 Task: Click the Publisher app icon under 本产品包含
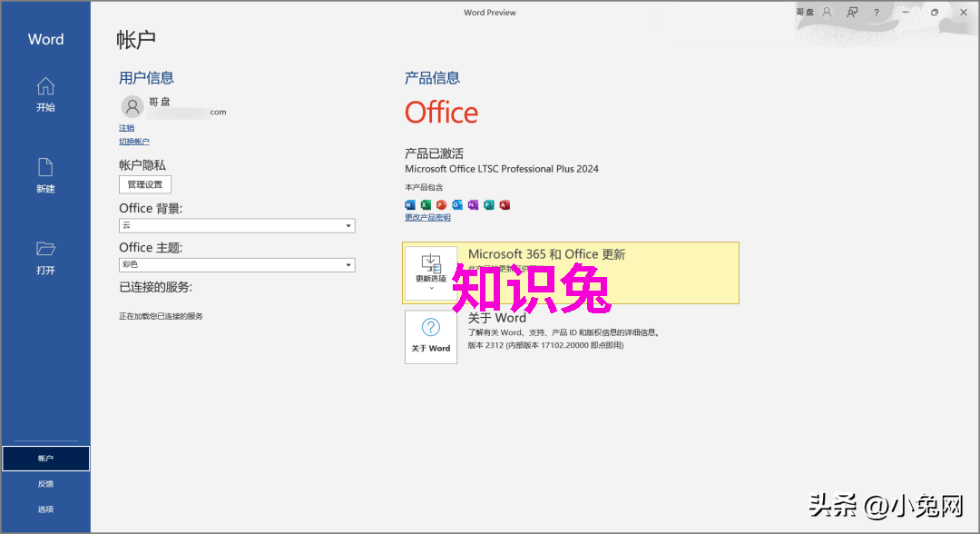coord(489,204)
